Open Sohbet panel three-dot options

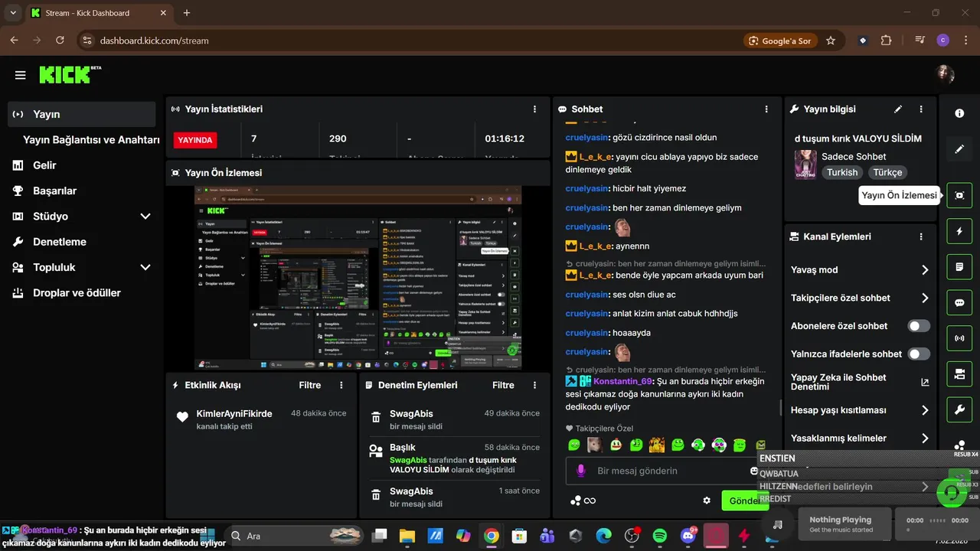pyautogui.click(x=766, y=109)
